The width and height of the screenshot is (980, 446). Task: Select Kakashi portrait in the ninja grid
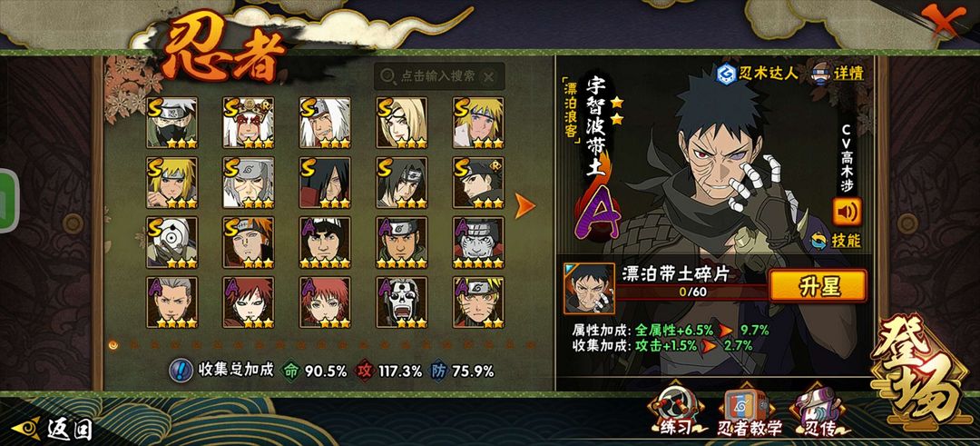171,122
